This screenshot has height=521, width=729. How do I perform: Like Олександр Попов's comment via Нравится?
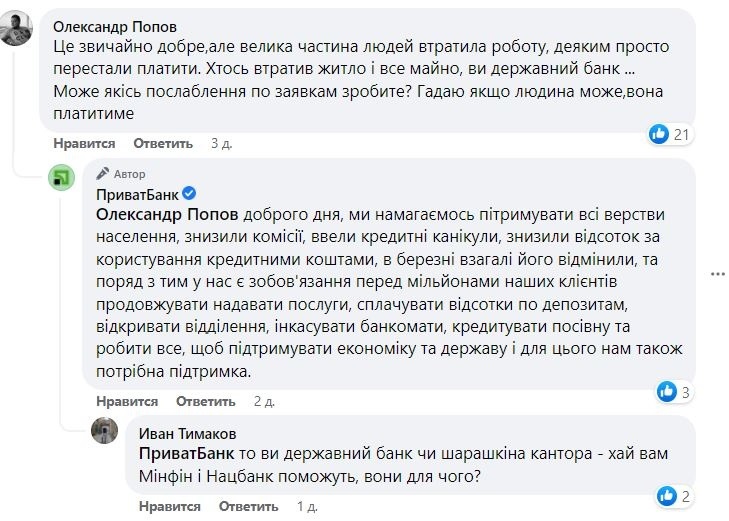tap(84, 143)
